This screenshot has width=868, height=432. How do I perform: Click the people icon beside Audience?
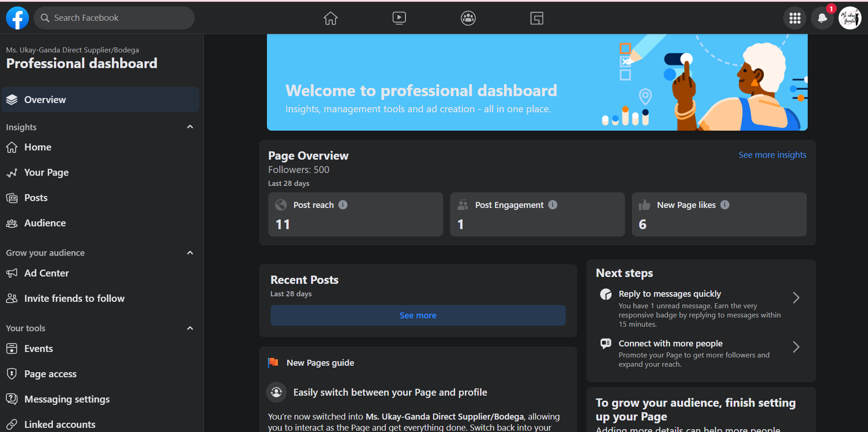pyautogui.click(x=12, y=223)
